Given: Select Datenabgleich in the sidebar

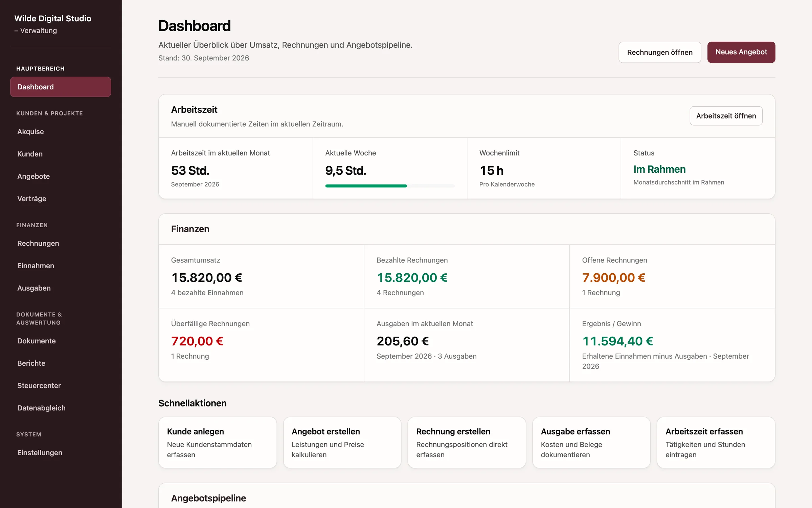Looking at the screenshot, I should click(61, 408).
